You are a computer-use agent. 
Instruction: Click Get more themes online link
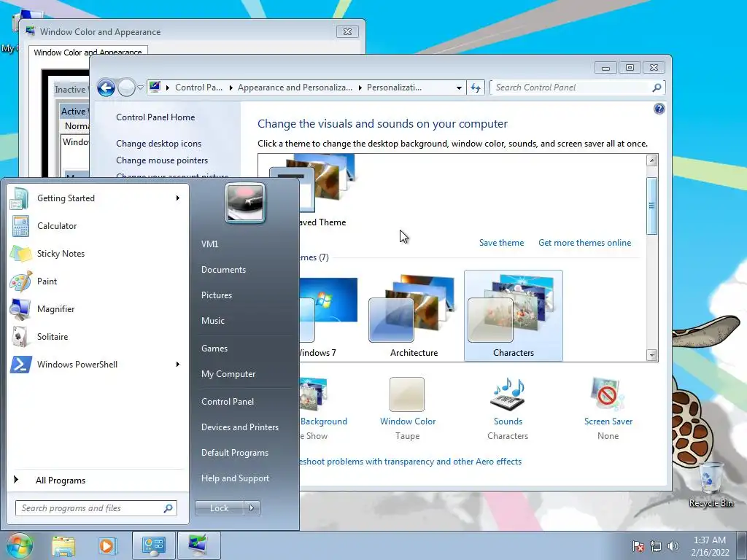point(584,243)
